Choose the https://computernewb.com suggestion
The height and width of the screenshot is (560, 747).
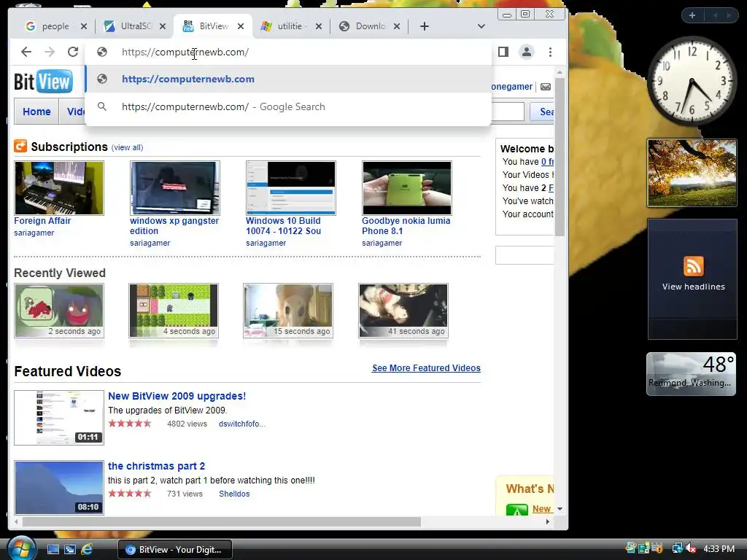[x=288, y=79]
